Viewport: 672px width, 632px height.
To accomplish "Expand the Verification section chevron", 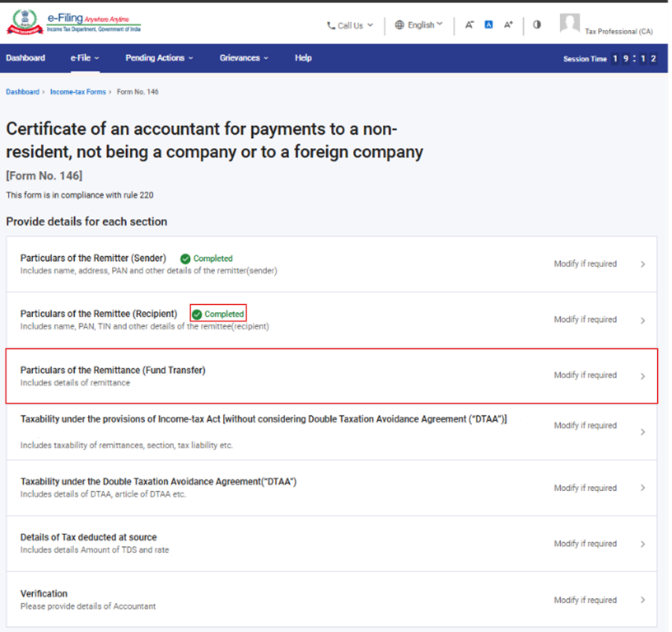I will coord(643,600).
